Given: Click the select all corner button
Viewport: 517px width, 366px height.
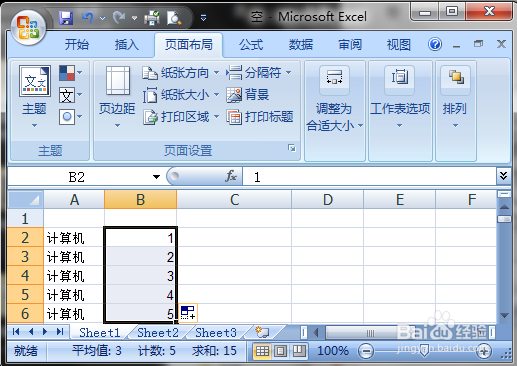Looking at the screenshot, I should coord(26,199).
